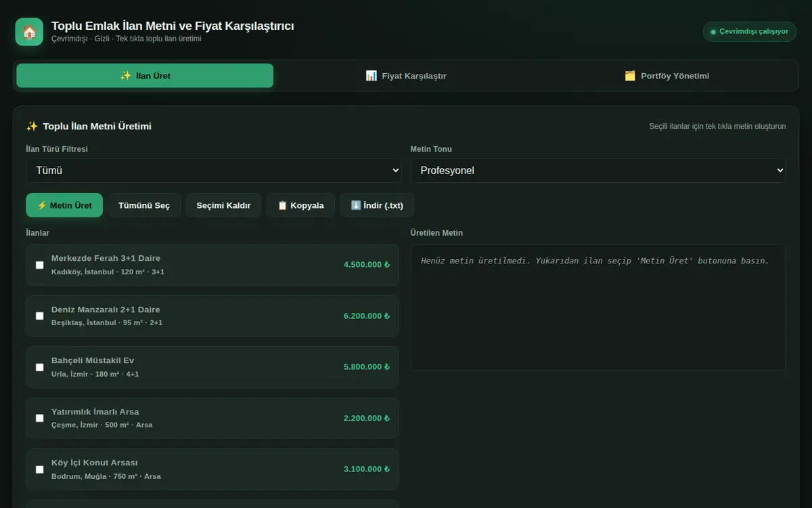This screenshot has height=508, width=812.
Task: Click the price 5.800.000 ₺
Action: pyautogui.click(x=367, y=367)
